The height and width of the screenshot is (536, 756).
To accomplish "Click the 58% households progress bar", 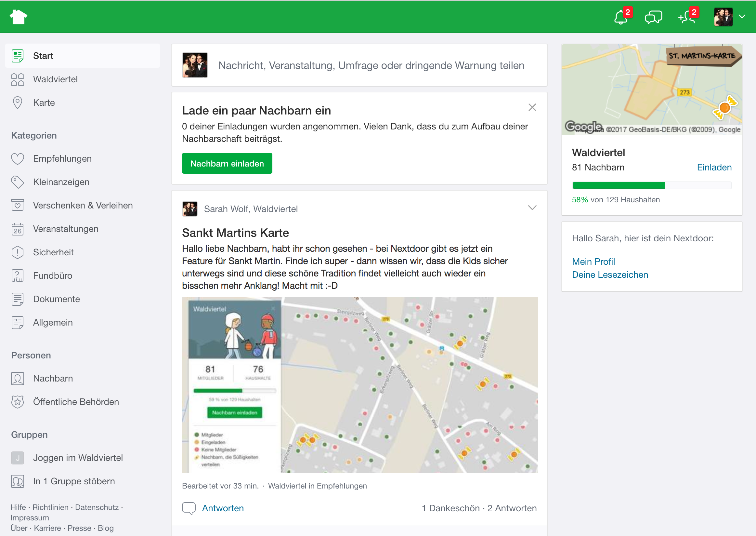I will (652, 185).
